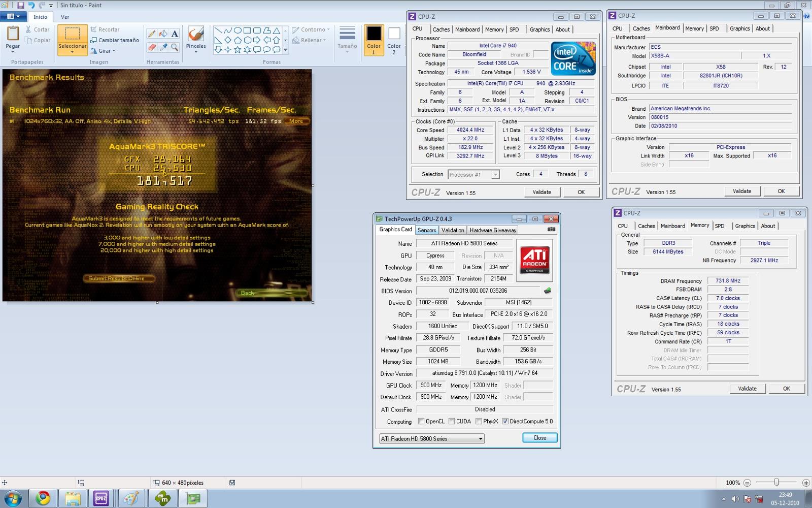Toggle the OpenCL checkbox in GPU-Z

pyautogui.click(x=421, y=421)
